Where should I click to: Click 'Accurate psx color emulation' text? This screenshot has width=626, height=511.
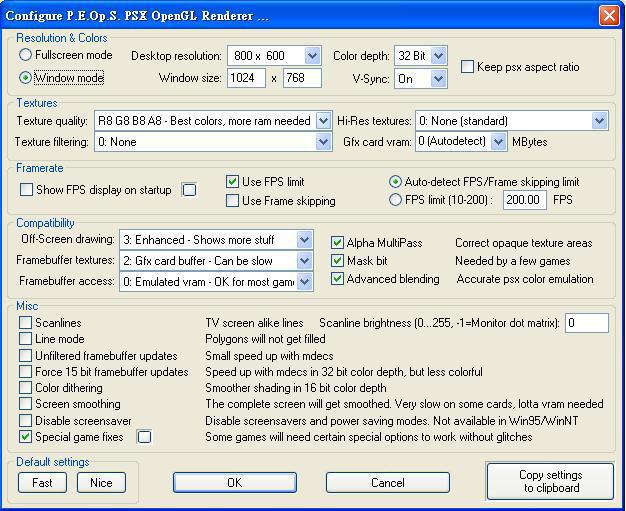coord(525,279)
